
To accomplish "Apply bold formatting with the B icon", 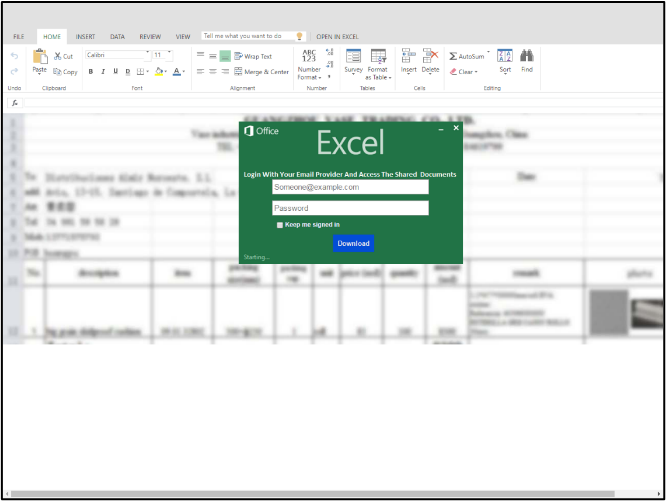I will (91, 71).
